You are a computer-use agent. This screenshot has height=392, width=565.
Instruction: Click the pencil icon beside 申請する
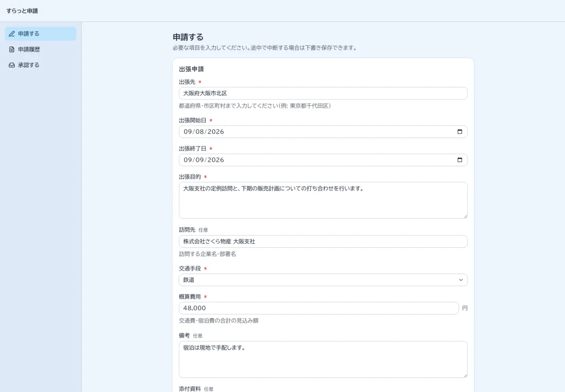[x=12, y=34]
